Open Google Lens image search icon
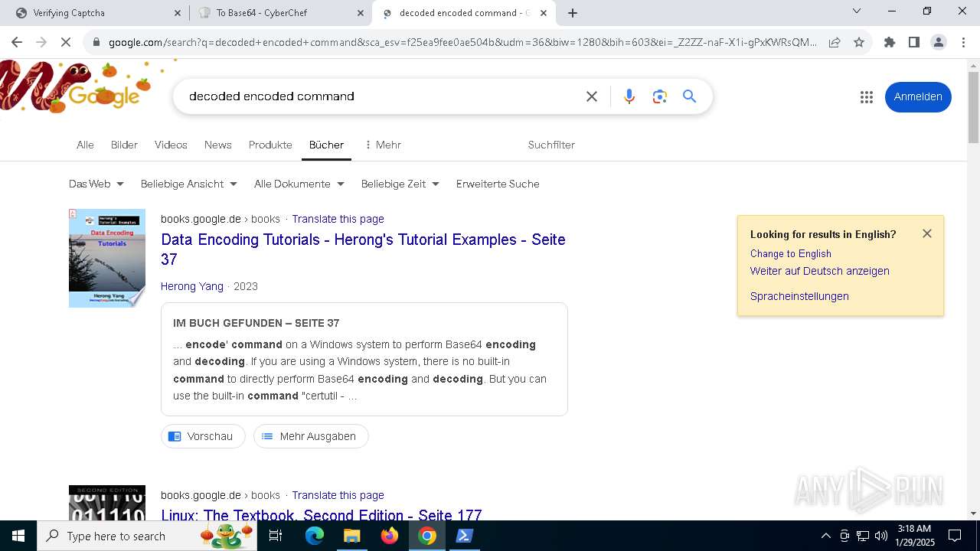This screenshot has height=551, width=980. pos(660,96)
